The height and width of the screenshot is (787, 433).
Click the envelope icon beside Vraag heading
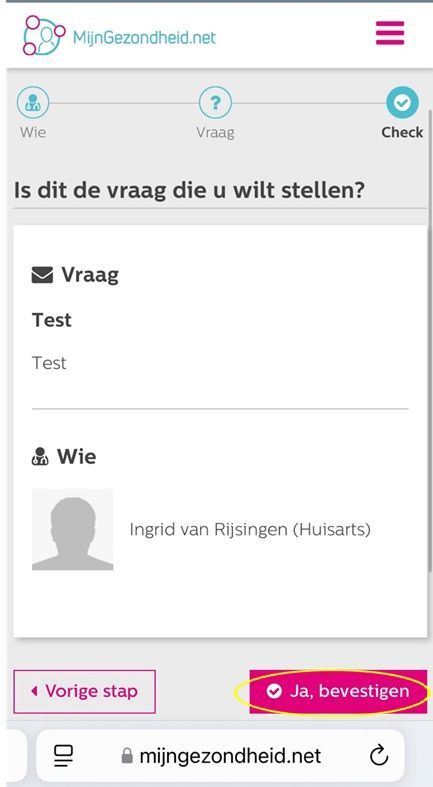tap(42, 275)
